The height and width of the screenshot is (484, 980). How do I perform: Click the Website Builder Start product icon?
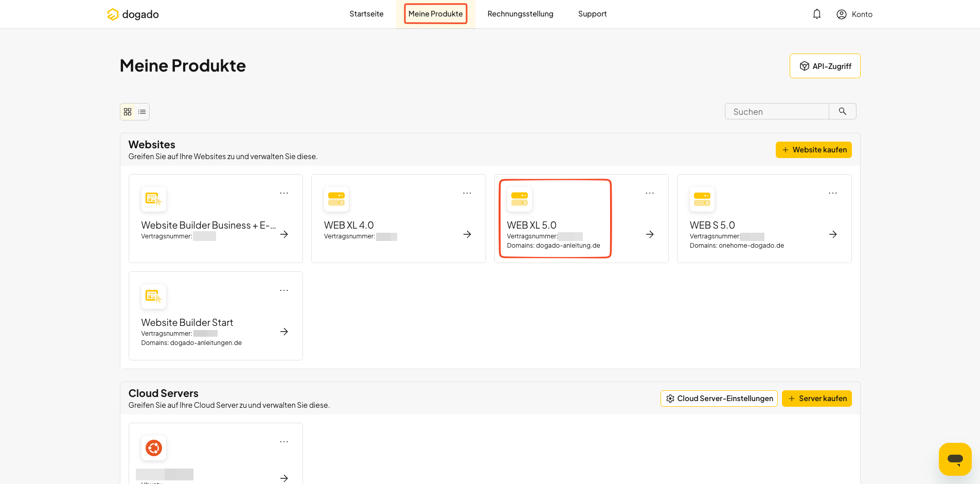point(154,297)
